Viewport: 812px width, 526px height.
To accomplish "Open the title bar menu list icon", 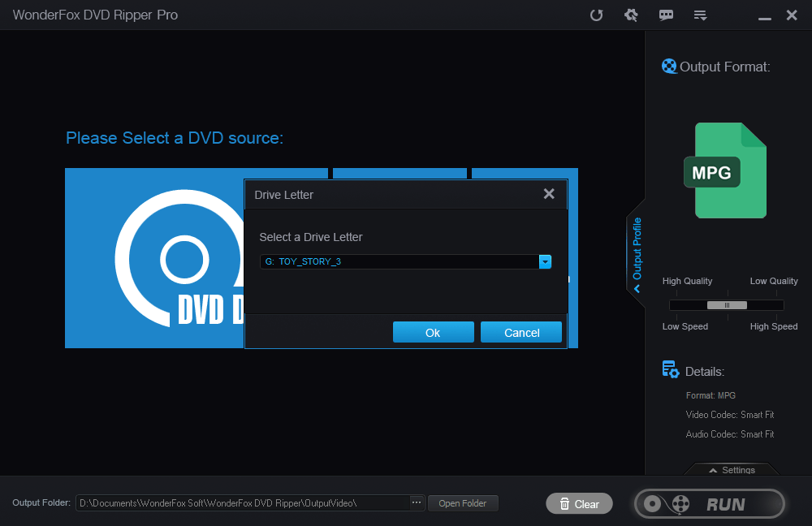I will [700, 15].
